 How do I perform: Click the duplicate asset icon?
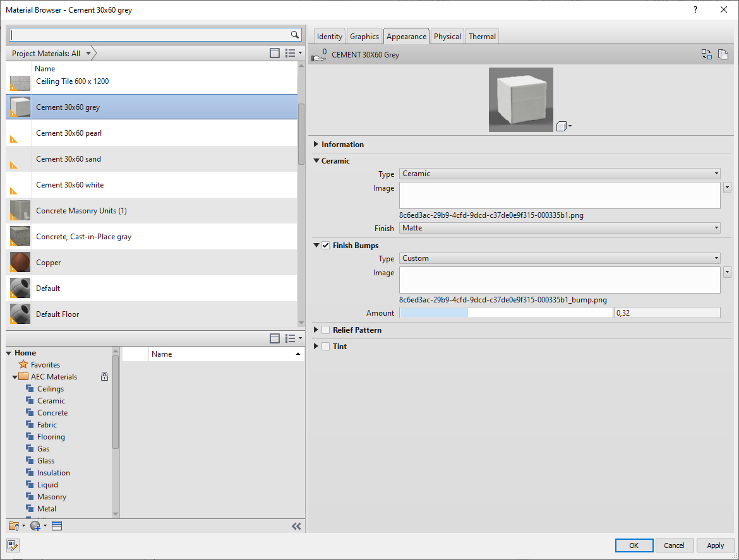click(x=723, y=54)
